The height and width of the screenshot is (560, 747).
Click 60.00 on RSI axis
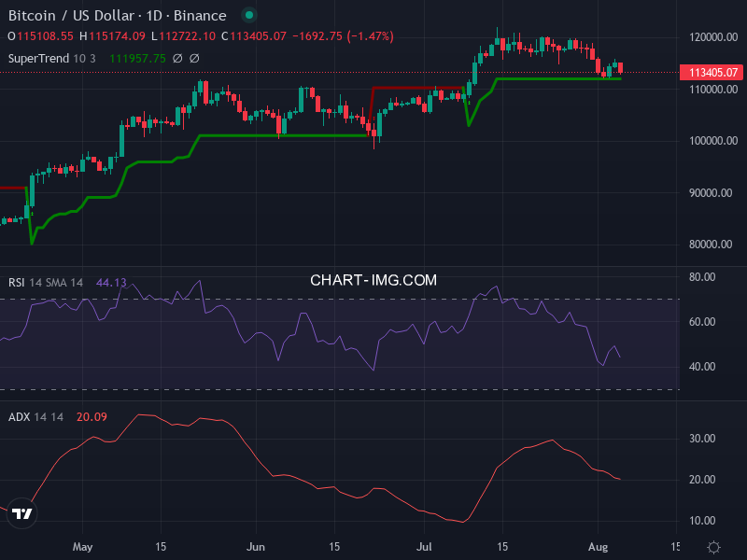click(x=702, y=322)
